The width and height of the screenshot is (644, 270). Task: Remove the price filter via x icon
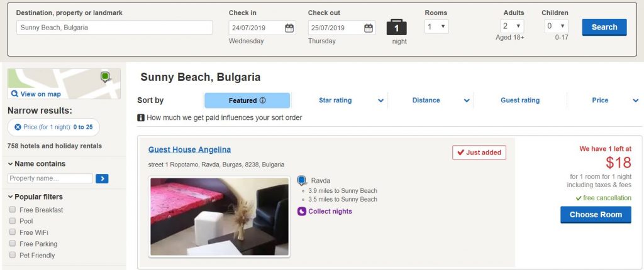click(x=18, y=127)
